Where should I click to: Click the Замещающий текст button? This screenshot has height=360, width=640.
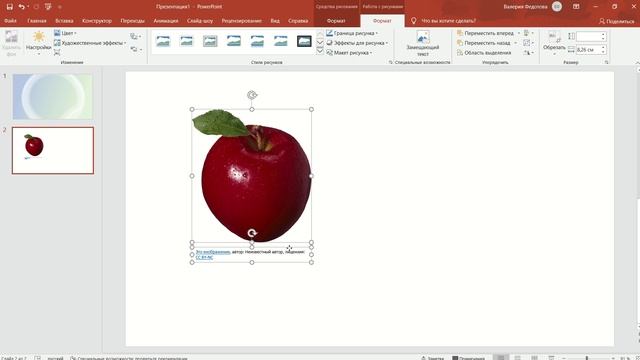(x=422, y=44)
